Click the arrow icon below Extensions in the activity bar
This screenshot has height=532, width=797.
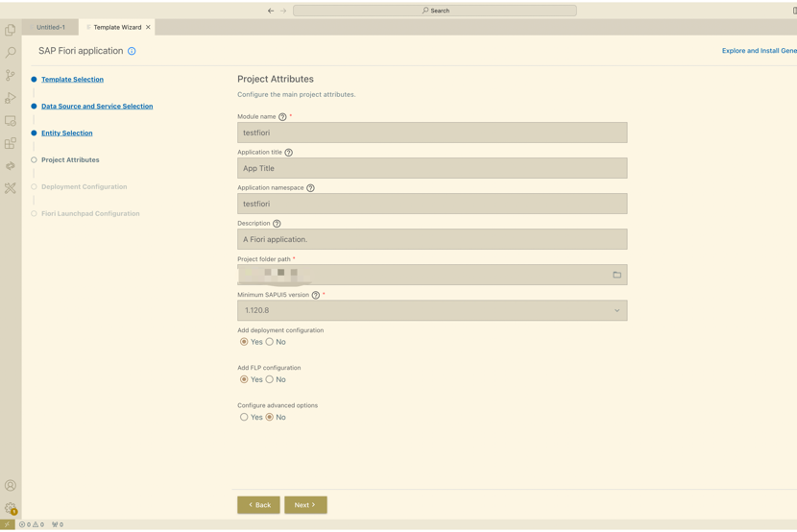click(11, 165)
